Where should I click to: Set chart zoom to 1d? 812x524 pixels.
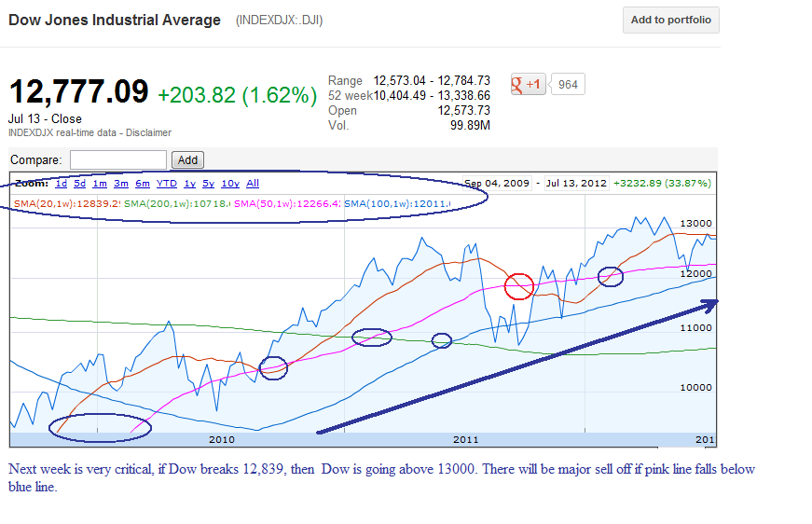(x=62, y=184)
